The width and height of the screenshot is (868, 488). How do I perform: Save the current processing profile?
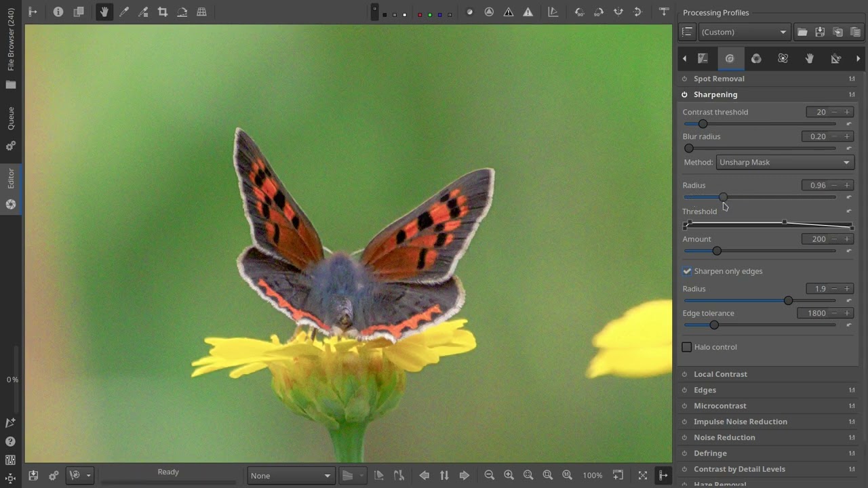(x=820, y=32)
